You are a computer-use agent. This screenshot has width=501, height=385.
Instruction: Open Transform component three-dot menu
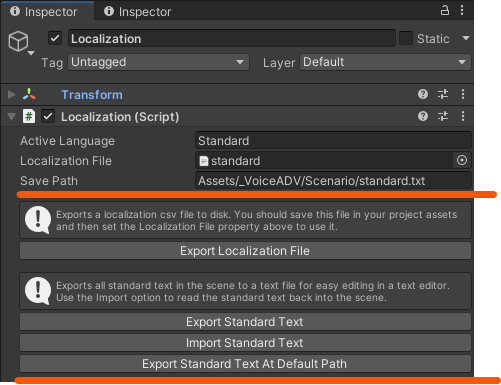[x=463, y=94]
